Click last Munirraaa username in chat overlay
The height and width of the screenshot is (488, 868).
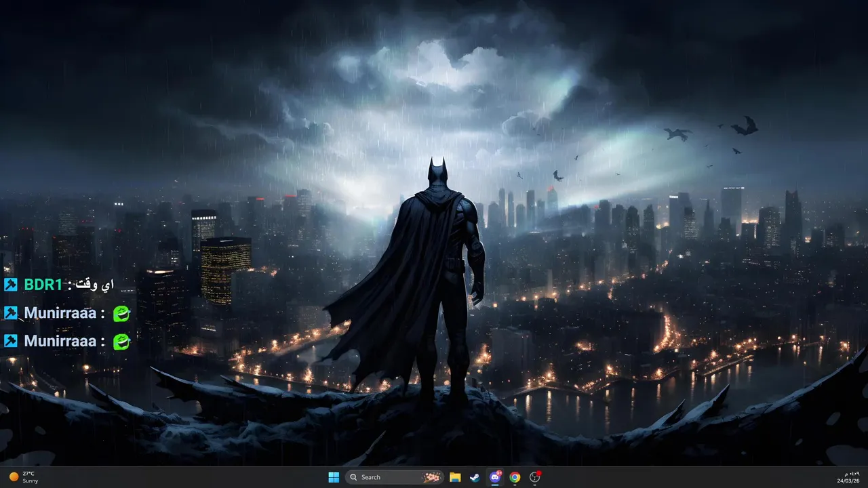tap(60, 341)
